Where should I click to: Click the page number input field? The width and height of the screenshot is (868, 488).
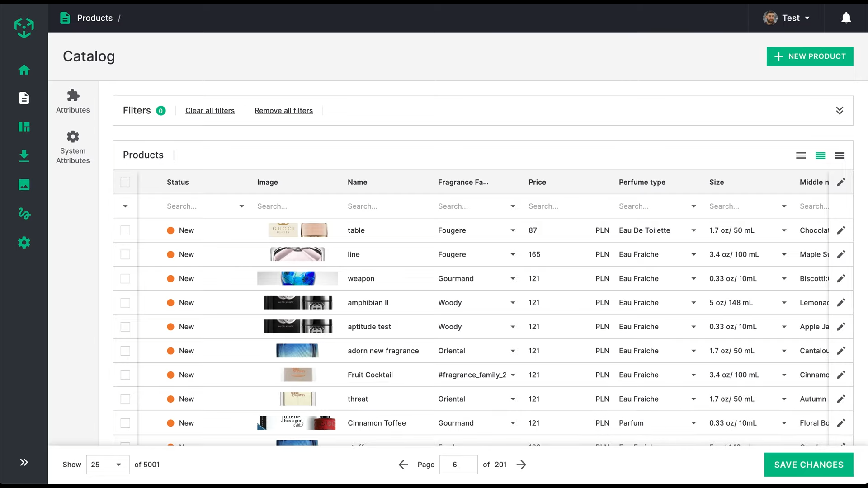pyautogui.click(x=458, y=465)
